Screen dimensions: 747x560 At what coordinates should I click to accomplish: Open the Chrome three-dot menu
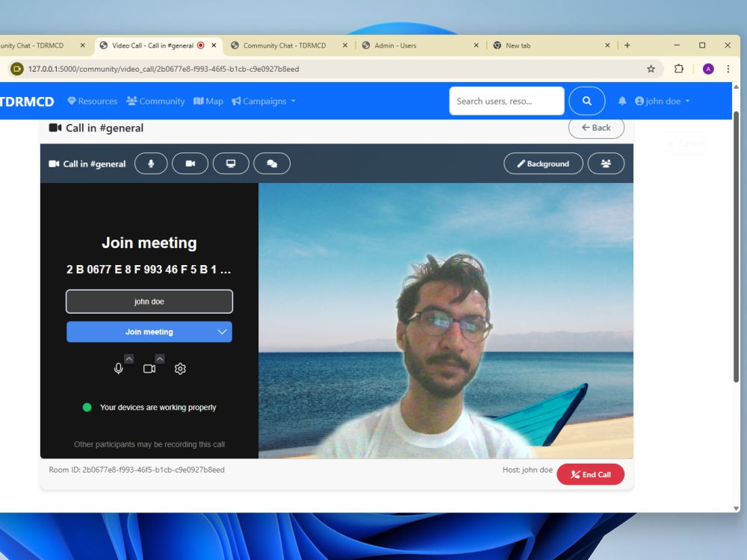pos(728,69)
